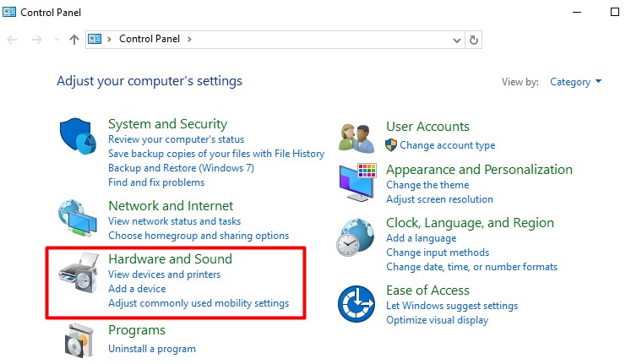Open the Change account type link
Viewport: 631px width, 364px height.
pyautogui.click(x=447, y=145)
